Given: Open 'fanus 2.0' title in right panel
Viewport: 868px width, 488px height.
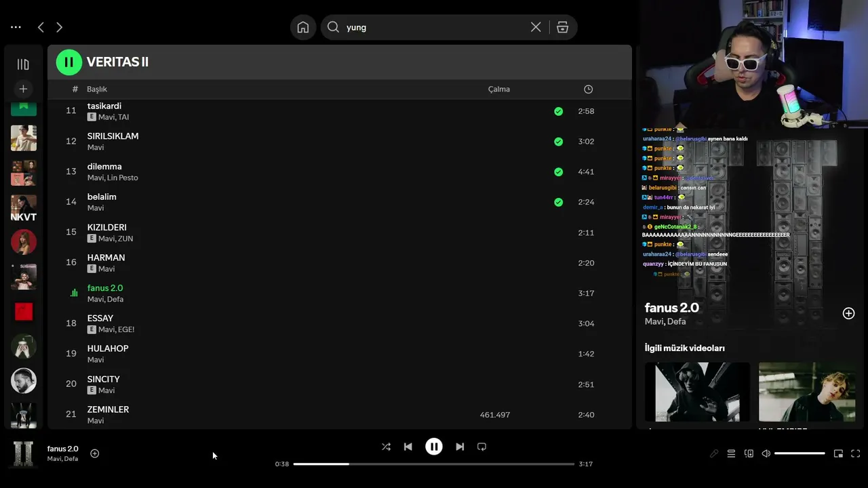Looking at the screenshot, I should point(671,308).
